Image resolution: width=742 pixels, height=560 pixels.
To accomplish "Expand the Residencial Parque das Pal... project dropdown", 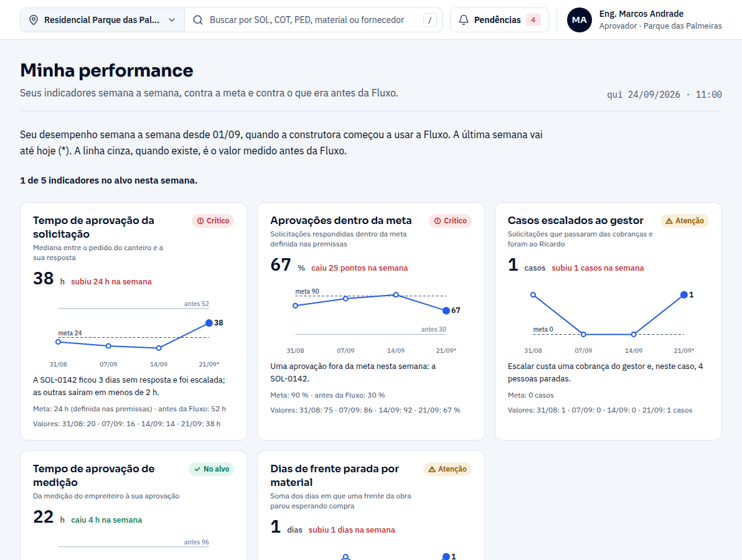I will pos(102,20).
